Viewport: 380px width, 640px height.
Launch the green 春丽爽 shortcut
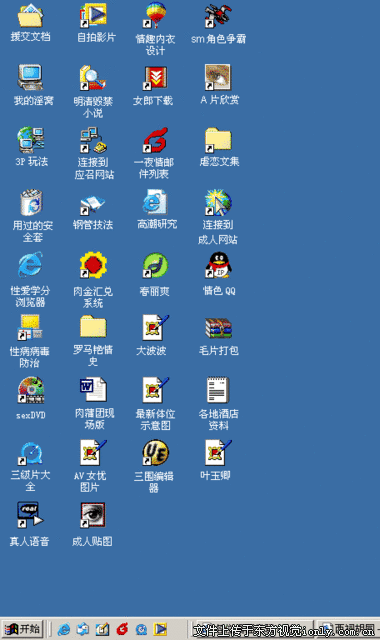tap(155, 265)
